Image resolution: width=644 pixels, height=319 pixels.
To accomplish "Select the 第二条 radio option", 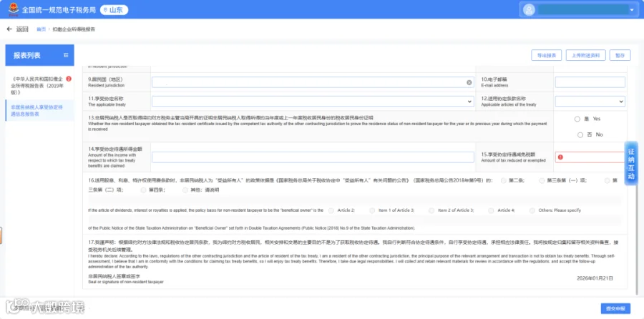I will tap(504, 180).
